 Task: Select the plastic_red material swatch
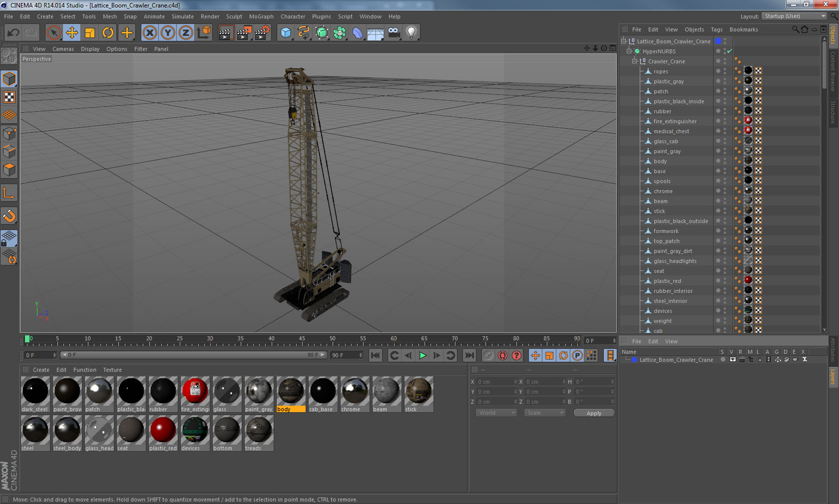tap(163, 433)
